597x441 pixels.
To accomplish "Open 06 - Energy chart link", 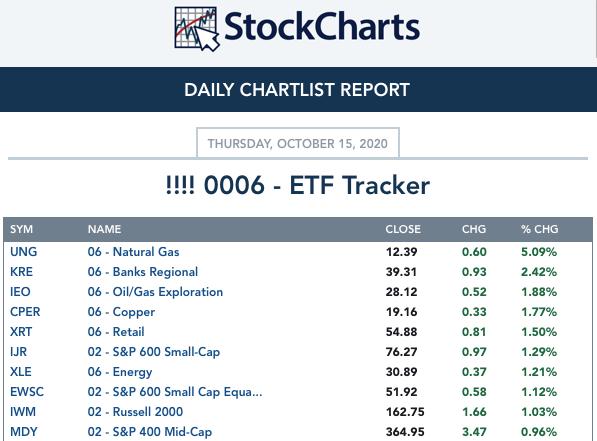I will coord(120,372).
